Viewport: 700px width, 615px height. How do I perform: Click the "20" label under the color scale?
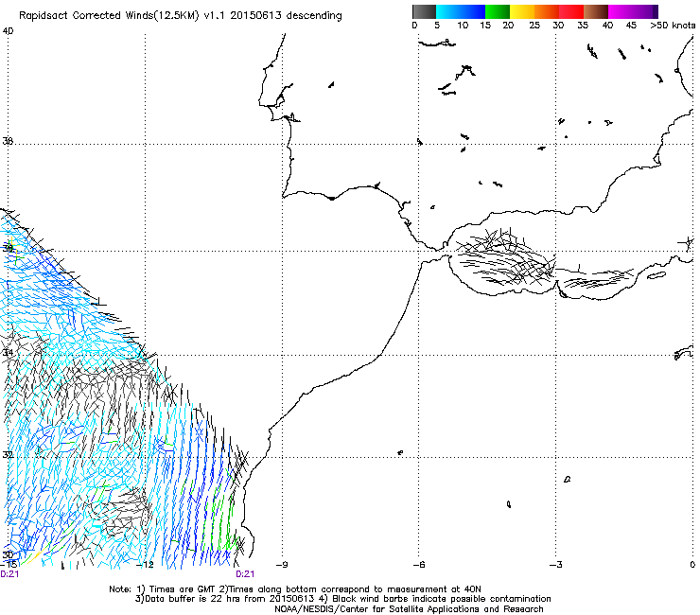tap(508, 26)
